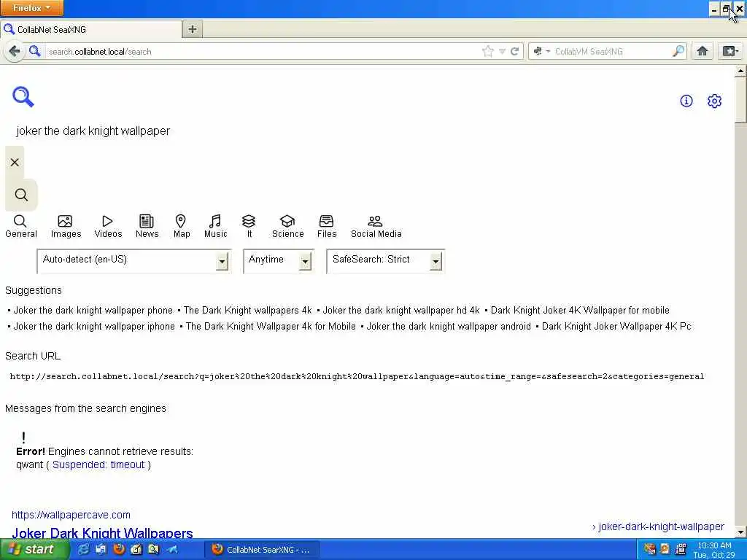The width and height of the screenshot is (747, 560).
Task: Expand search engine selector in search bar
Action: (542, 52)
